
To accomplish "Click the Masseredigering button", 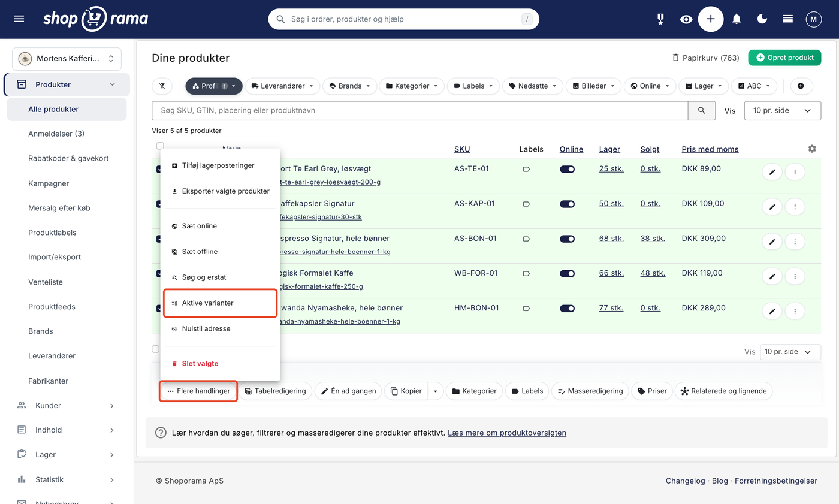I will click(590, 391).
